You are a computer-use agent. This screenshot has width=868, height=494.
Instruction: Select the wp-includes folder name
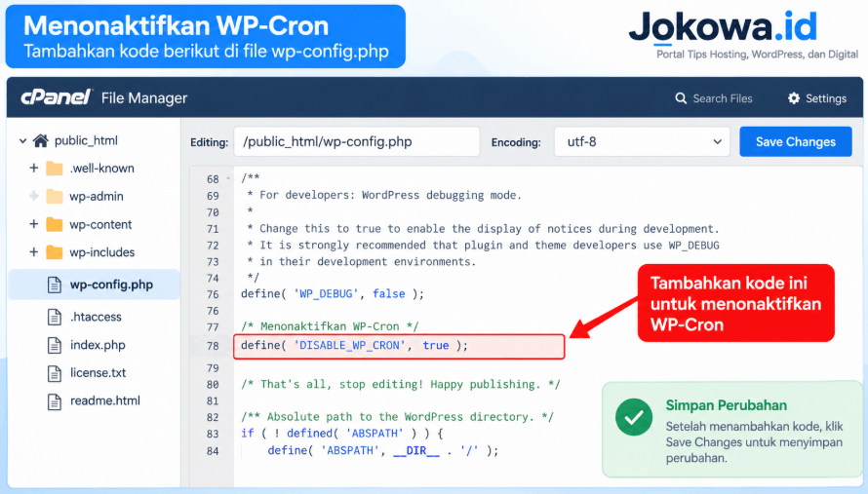pyautogui.click(x=101, y=252)
